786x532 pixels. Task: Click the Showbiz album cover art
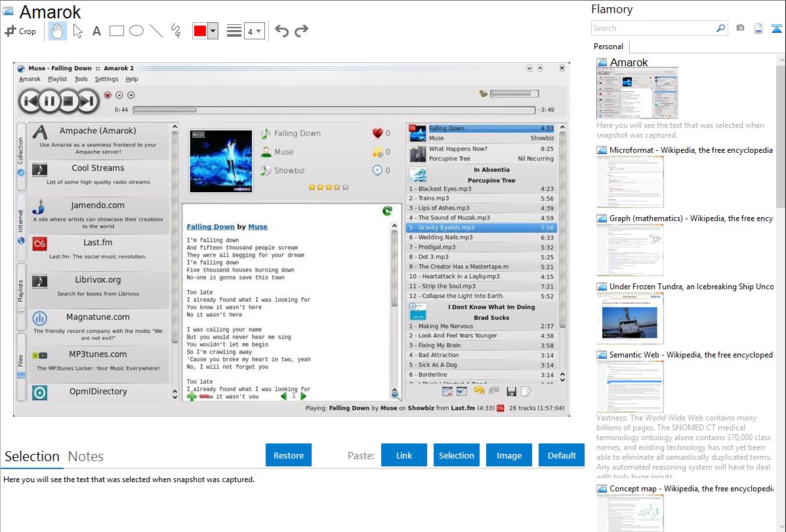pyautogui.click(x=221, y=161)
